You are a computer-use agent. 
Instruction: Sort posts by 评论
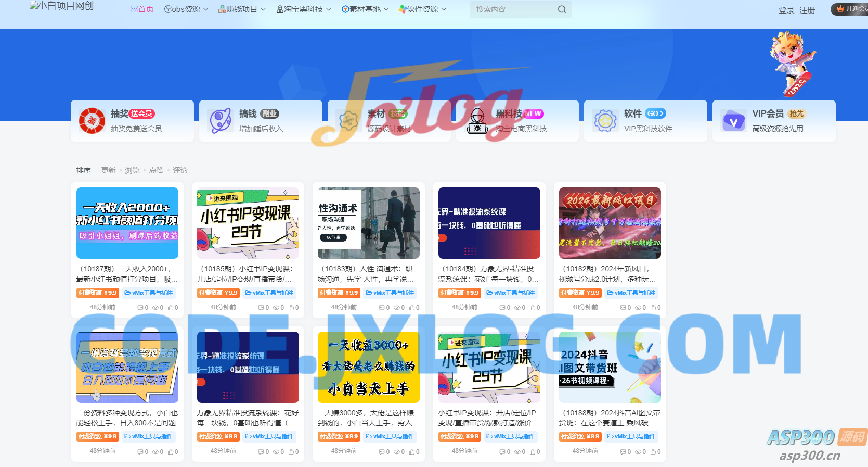pos(180,170)
